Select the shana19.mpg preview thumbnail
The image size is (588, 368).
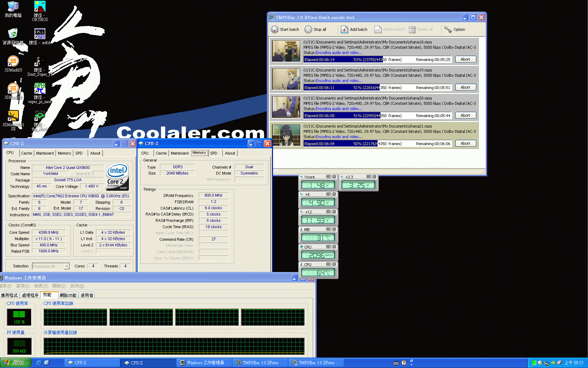(286, 79)
